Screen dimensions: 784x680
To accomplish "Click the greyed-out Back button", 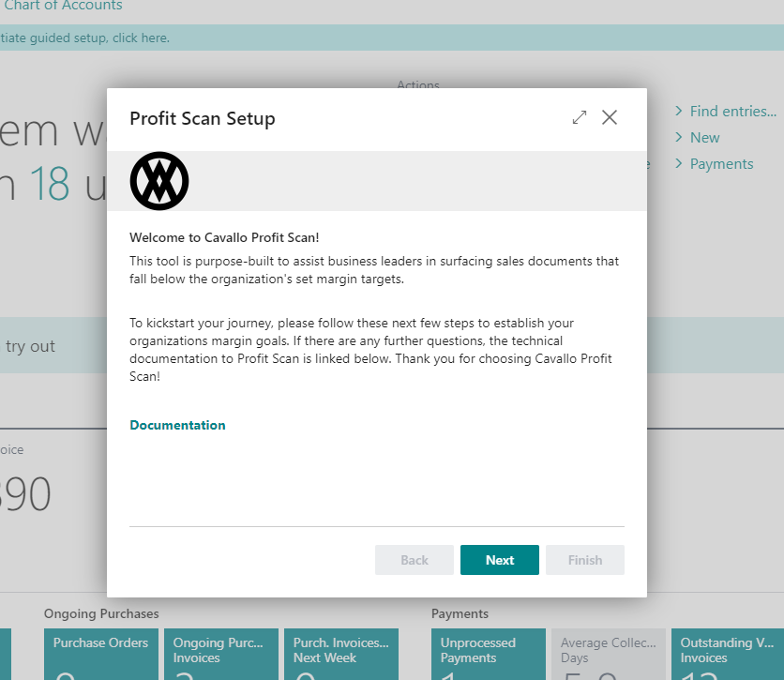I will pos(414,560).
